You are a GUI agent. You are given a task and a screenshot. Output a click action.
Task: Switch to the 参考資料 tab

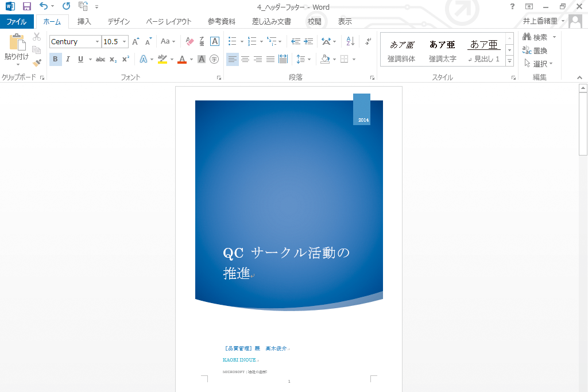221,21
